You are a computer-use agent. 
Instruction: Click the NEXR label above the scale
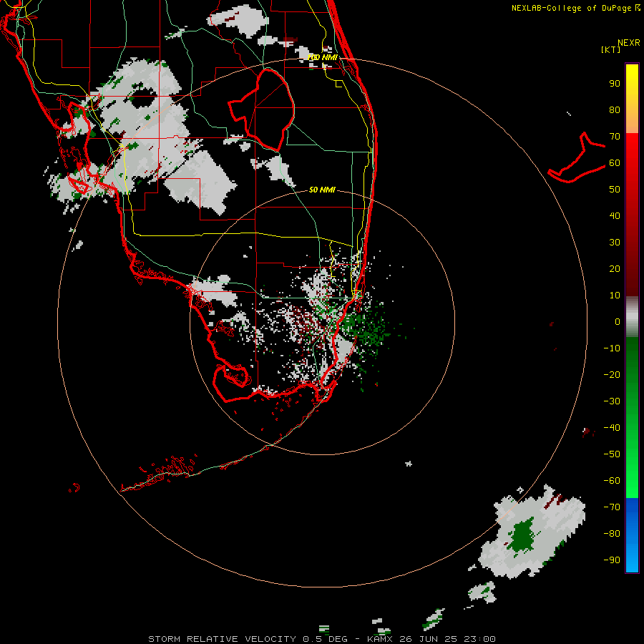tap(628, 43)
